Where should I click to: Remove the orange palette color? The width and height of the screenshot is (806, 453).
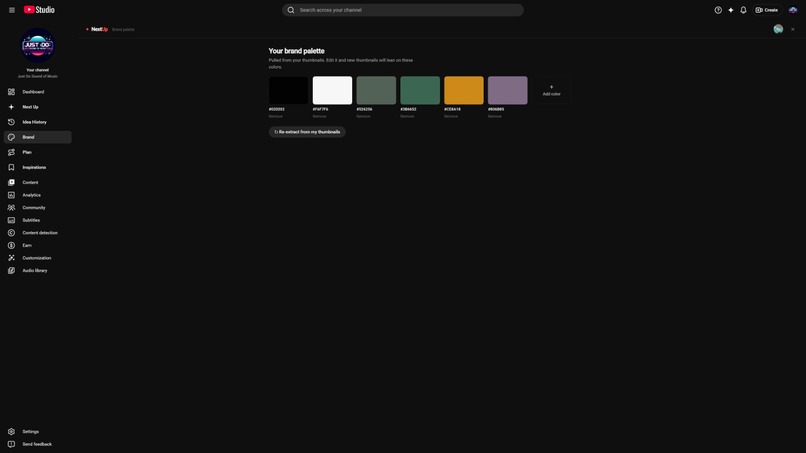pyautogui.click(x=451, y=116)
